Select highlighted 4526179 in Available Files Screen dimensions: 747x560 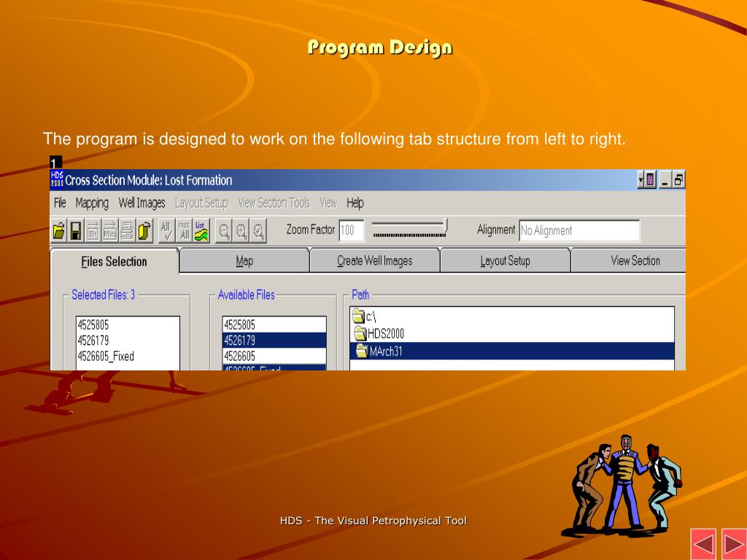pos(274,341)
